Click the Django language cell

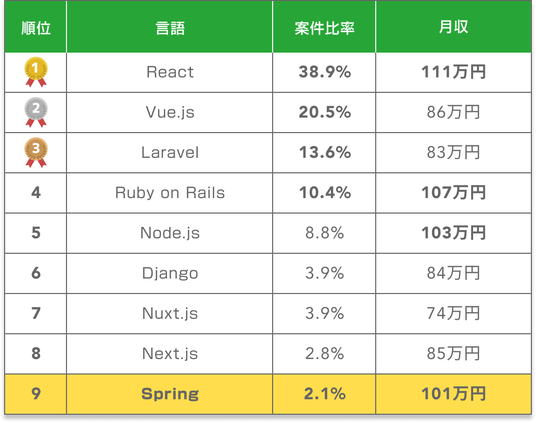(x=170, y=273)
